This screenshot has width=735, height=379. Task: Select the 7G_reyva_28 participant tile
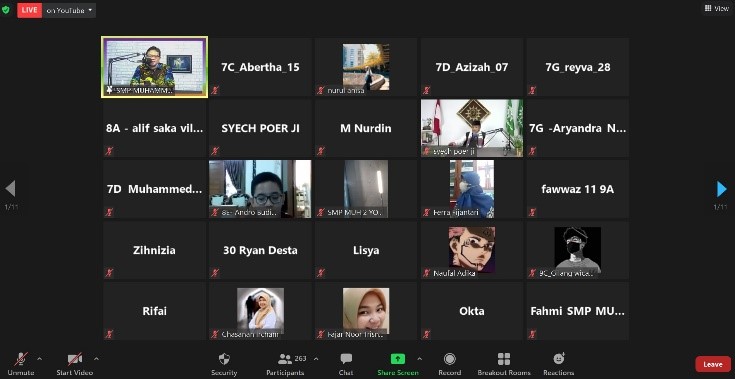click(x=578, y=67)
